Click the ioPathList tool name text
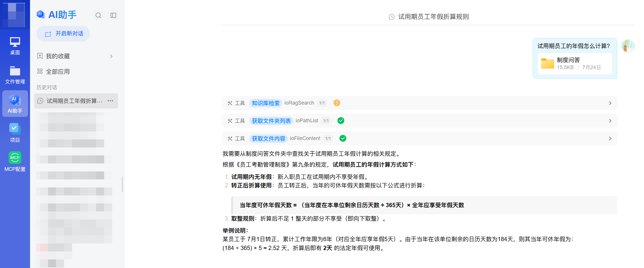The image size is (644, 268). (307, 121)
